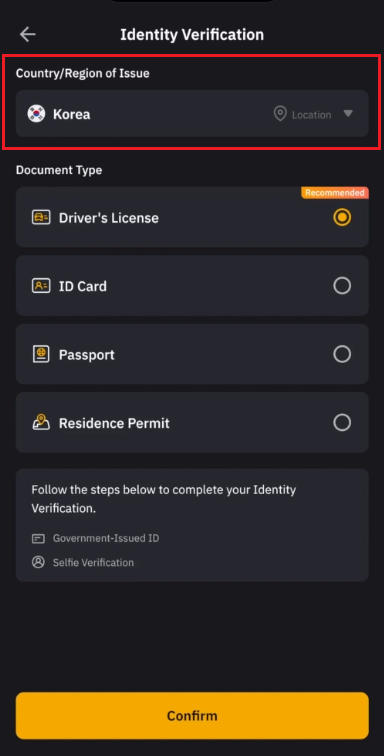The width and height of the screenshot is (384, 756).
Task: Tap the Selfie Verification person icon
Action: (x=38, y=562)
